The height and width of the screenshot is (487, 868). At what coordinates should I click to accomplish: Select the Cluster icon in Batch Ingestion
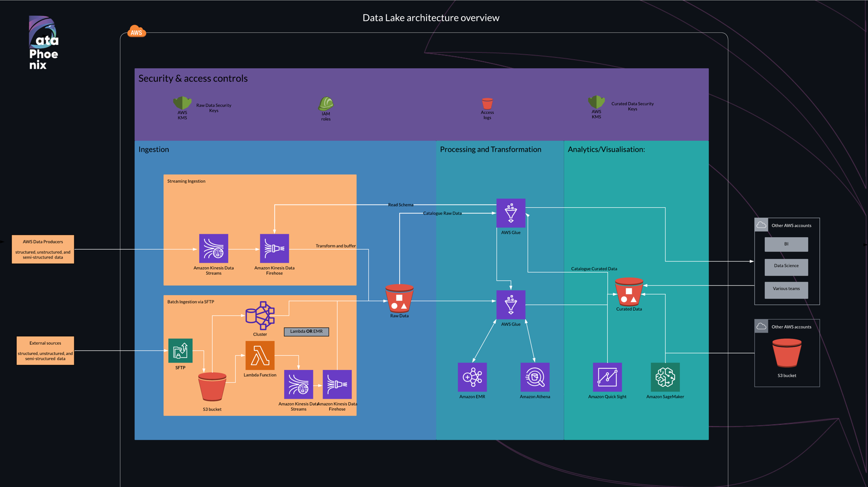260,316
